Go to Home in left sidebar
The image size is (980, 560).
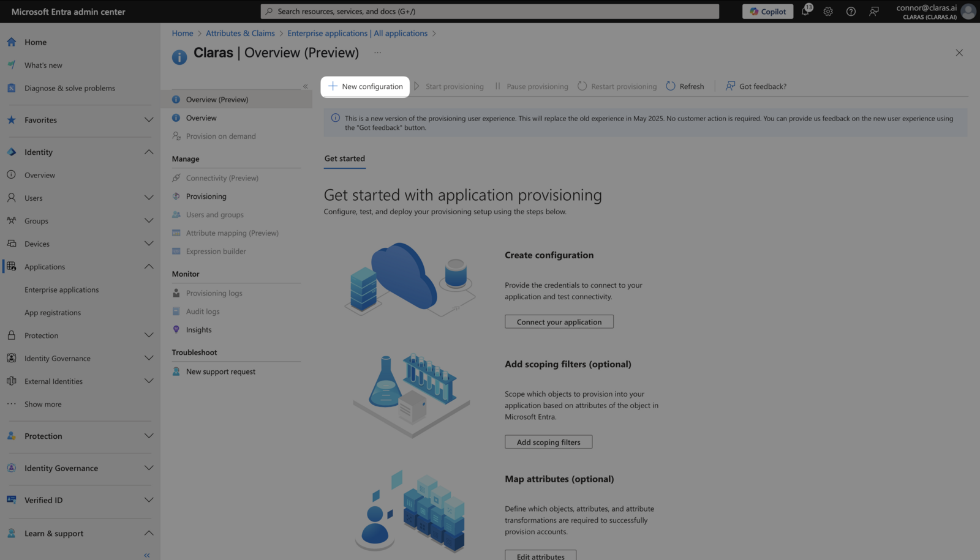tap(36, 42)
